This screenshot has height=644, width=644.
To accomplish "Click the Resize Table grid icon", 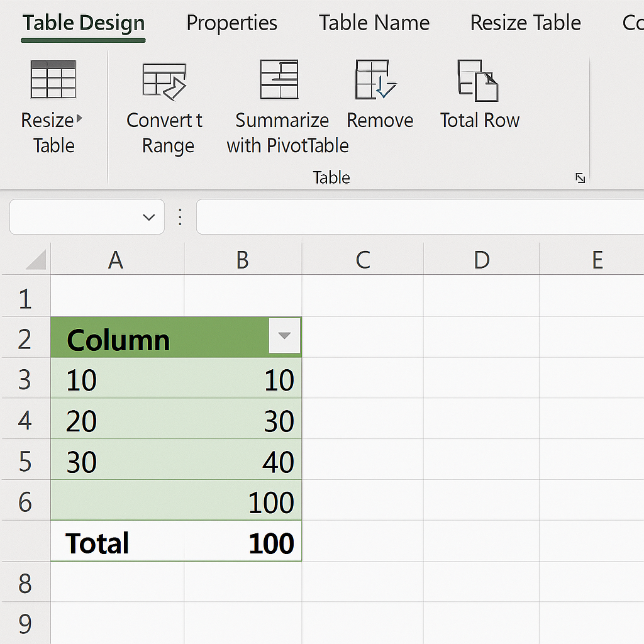I will [53, 79].
